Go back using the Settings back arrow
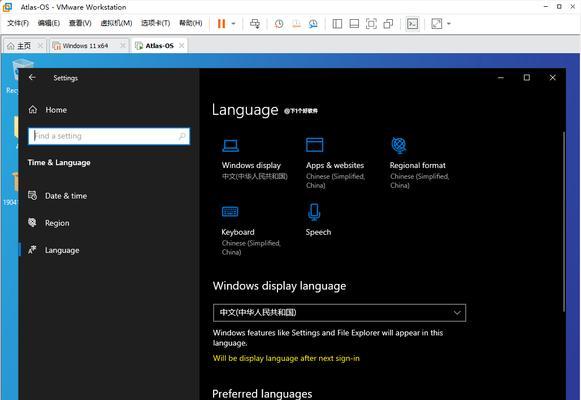 click(x=32, y=77)
